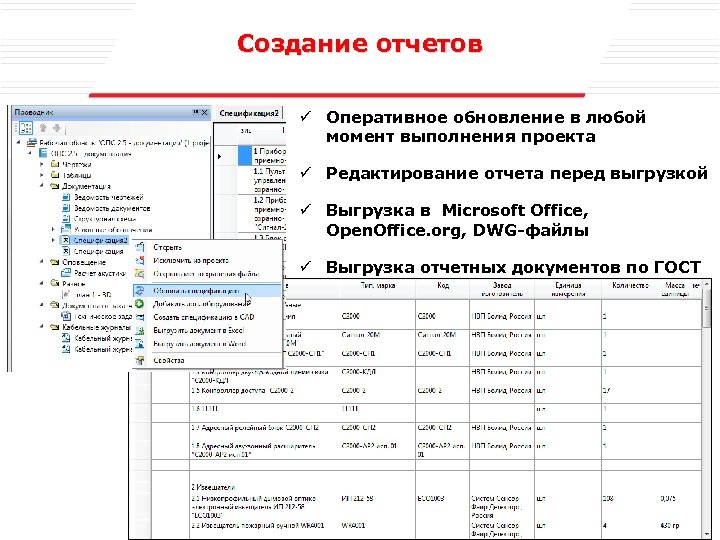Viewport: 720px width, 540px height.
Task: Select Создать спецификацию в CAD
Action: click(x=204, y=317)
